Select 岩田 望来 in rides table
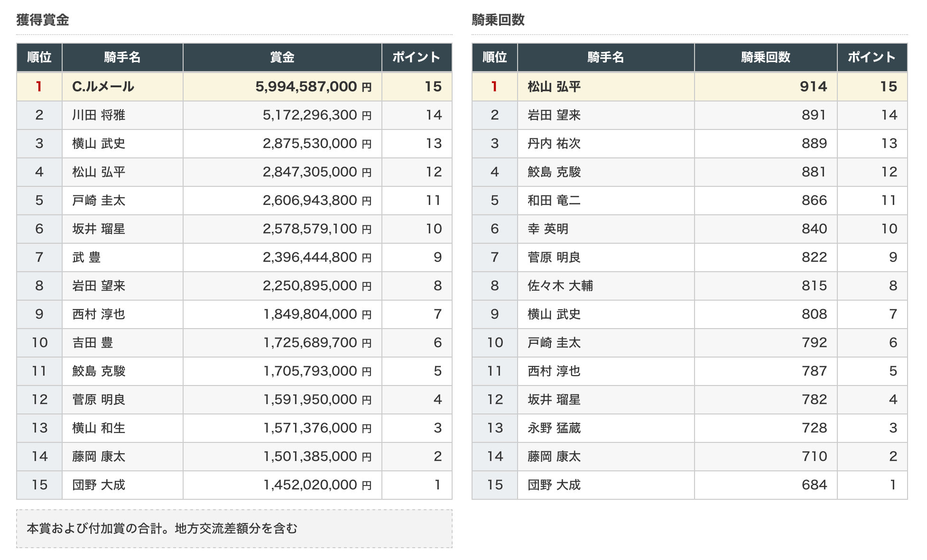The width and height of the screenshot is (927, 560). click(x=554, y=115)
